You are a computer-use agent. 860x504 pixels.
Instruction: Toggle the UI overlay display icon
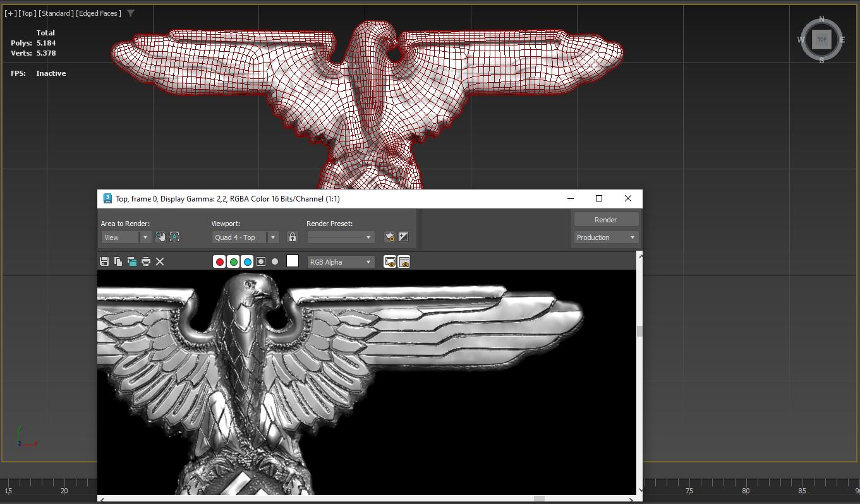(390, 261)
